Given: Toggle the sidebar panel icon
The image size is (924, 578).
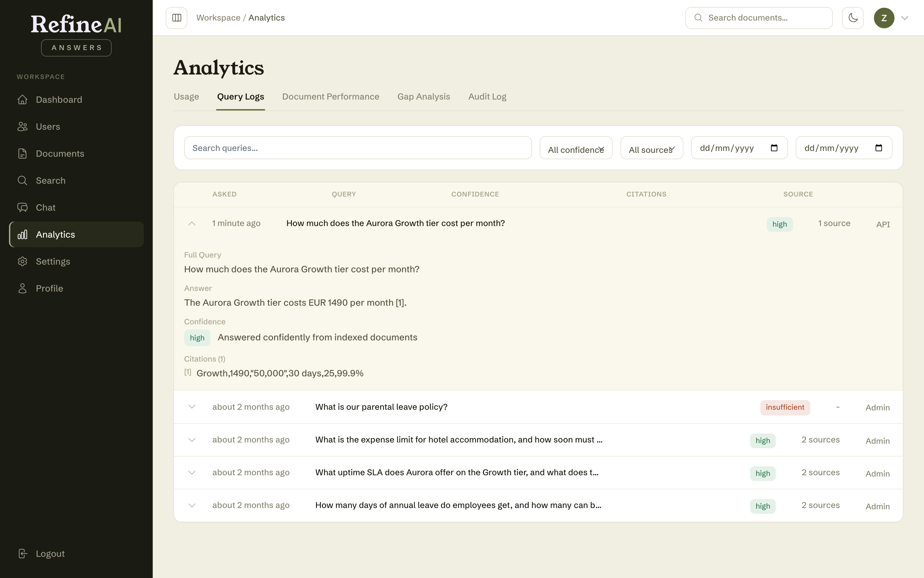Looking at the screenshot, I should pos(176,18).
